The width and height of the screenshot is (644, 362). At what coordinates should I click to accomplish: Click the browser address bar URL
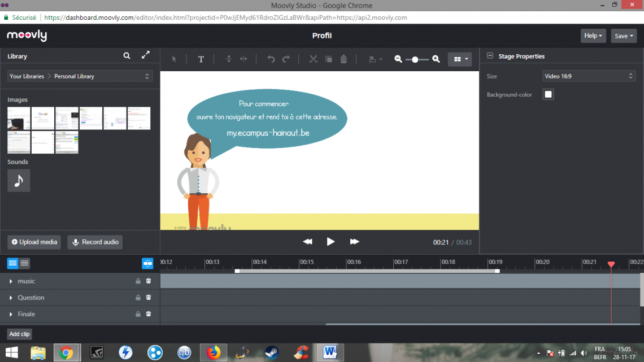coord(225,18)
